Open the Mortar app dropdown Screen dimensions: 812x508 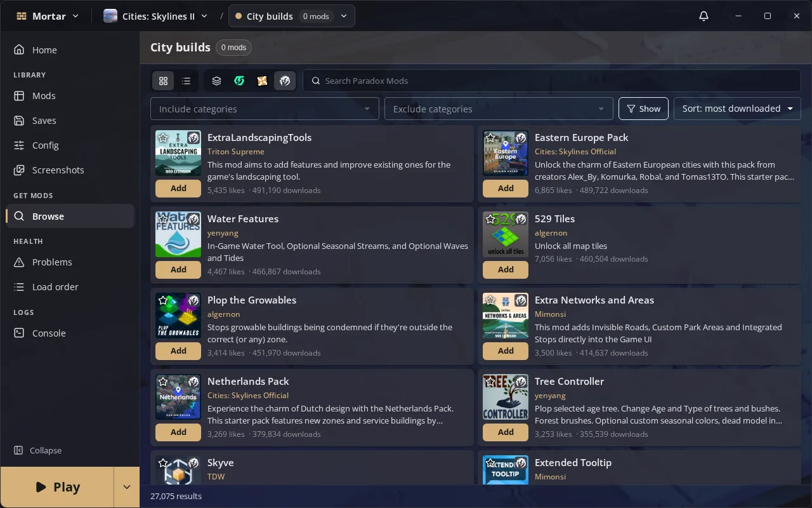pyautogui.click(x=48, y=16)
